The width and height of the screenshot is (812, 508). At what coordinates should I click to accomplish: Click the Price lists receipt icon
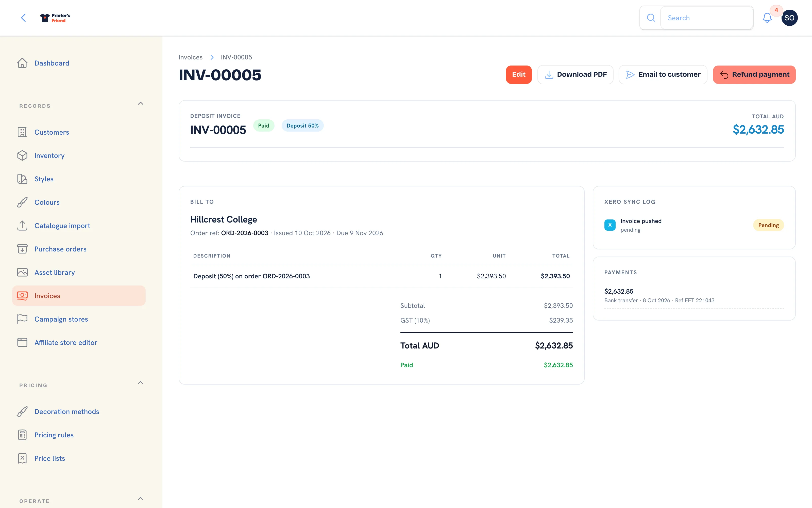click(x=22, y=458)
